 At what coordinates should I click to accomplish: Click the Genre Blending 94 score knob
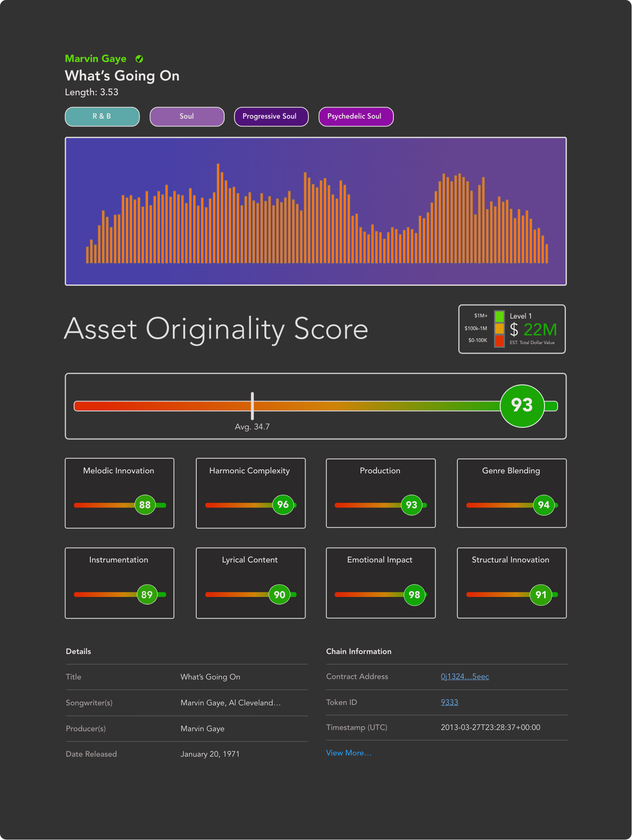point(544,505)
